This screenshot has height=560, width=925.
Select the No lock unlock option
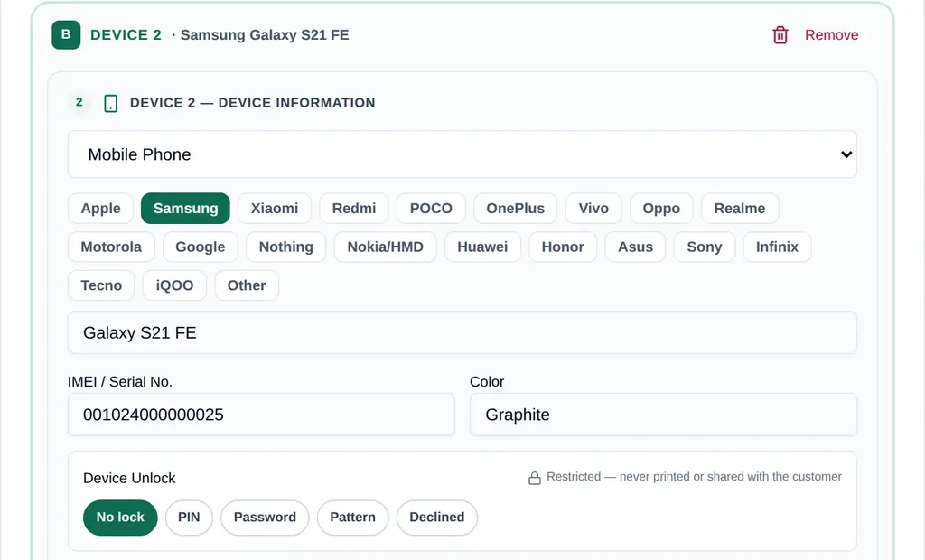[x=120, y=518]
